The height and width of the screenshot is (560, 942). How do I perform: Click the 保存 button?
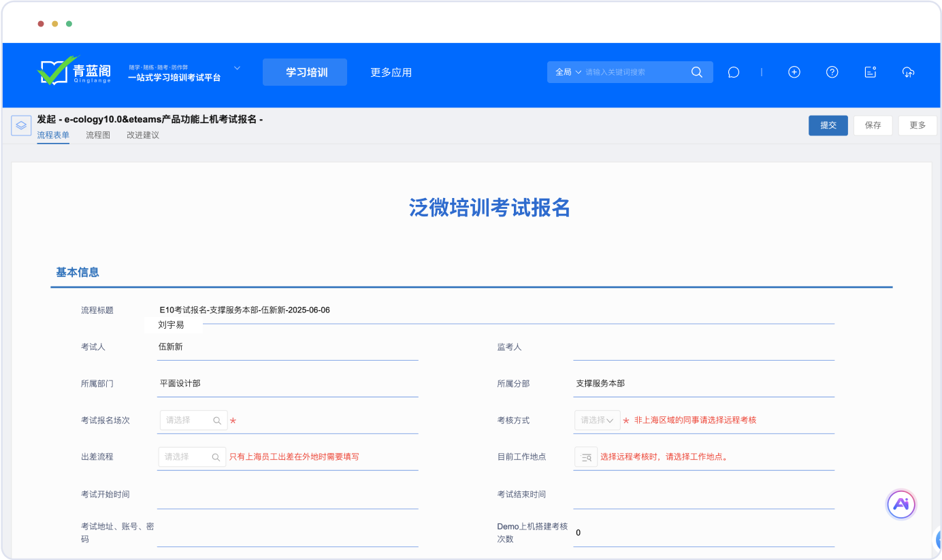[x=873, y=125]
